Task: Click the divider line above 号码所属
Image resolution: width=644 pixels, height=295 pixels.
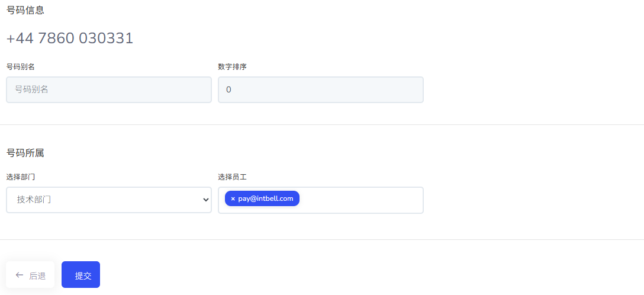Action: pos(322,124)
